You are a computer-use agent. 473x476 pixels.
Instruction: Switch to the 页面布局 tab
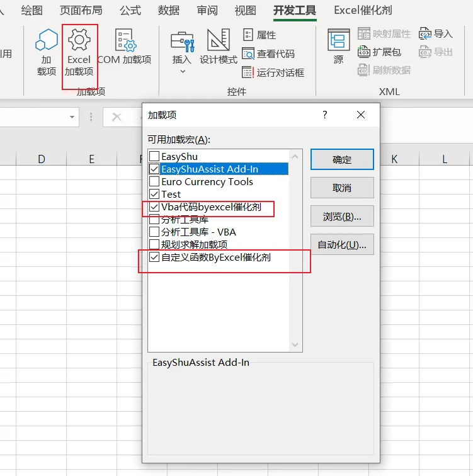pos(81,10)
